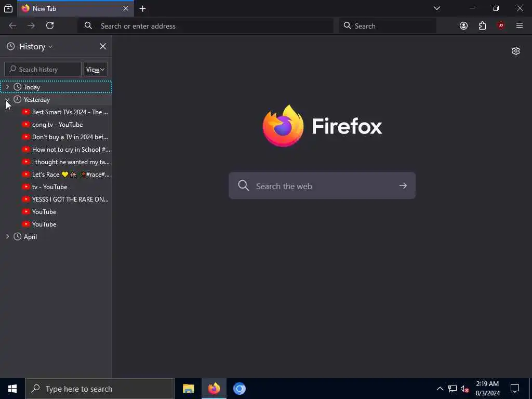This screenshot has width=532, height=399.
Task: Click the Firefox taskbar icon
Action: [214, 389]
